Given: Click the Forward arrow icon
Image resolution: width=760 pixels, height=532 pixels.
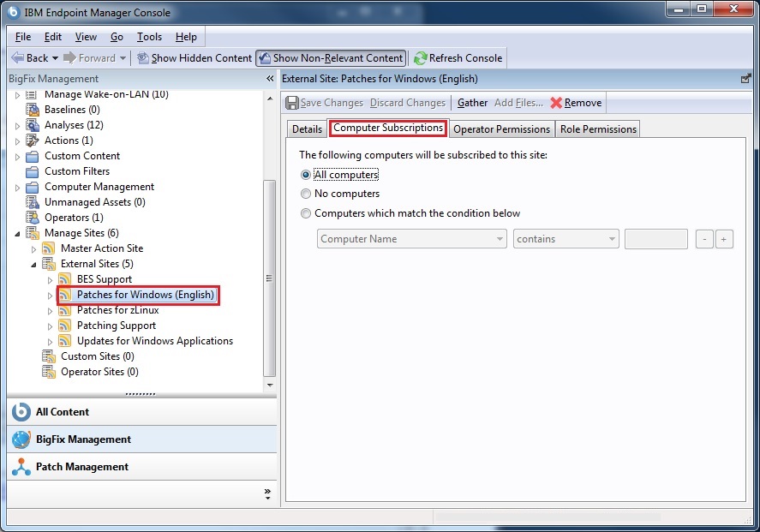Looking at the screenshot, I should click(x=69, y=57).
